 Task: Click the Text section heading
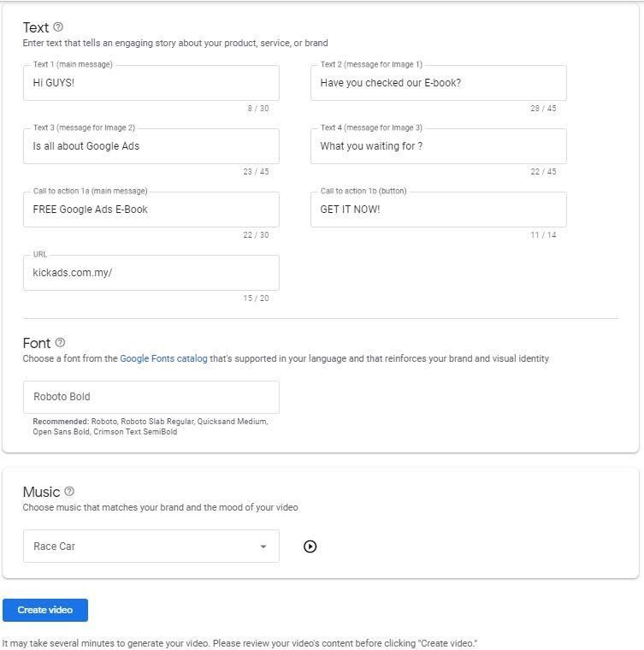tap(36, 27)
